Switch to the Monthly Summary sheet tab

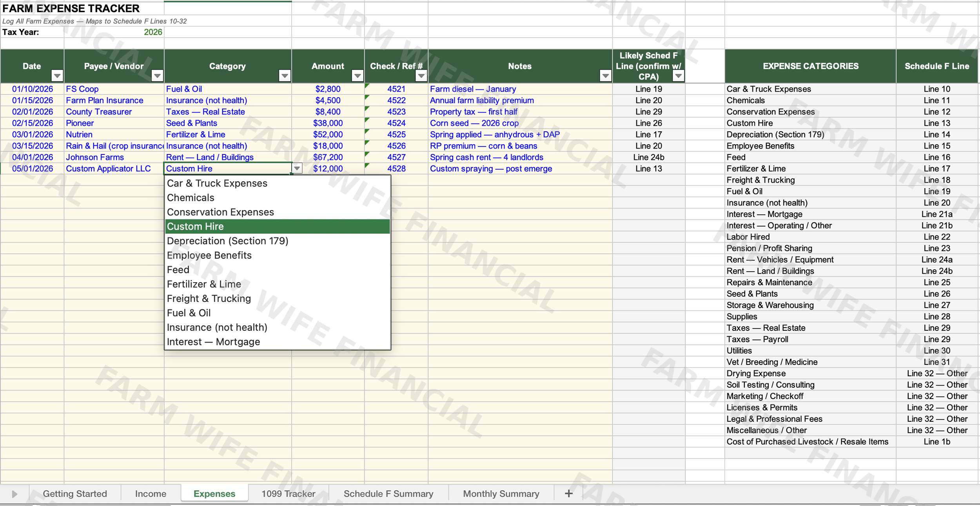[501, 494]
